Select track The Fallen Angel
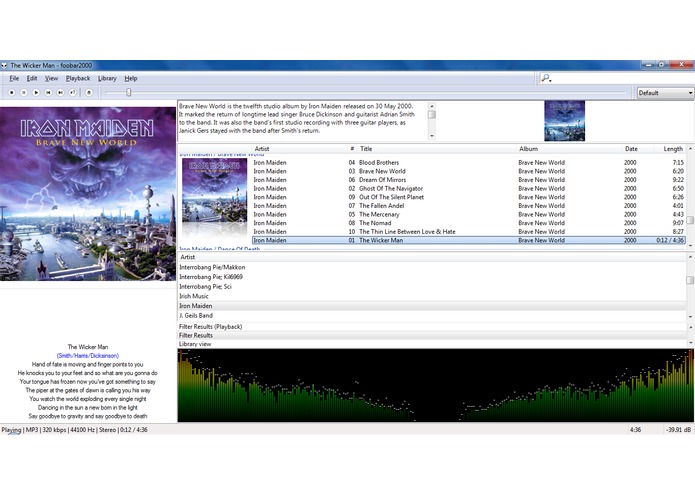The image size is (695, 494). (469, 206)
